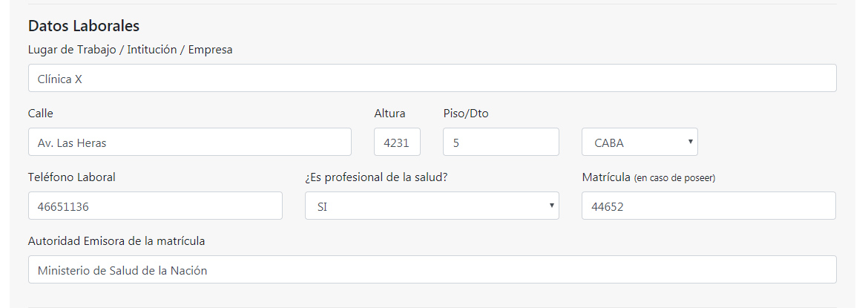Click the Datos Laborales section heading
Screen dimensions: 868x308
tap(84, 26)
